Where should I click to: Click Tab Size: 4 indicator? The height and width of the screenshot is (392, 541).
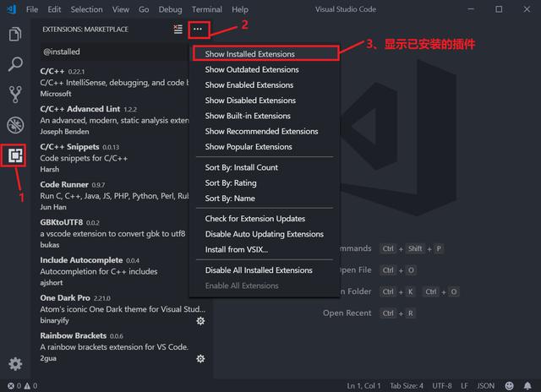pyautogui.click(x=407, y=386)
